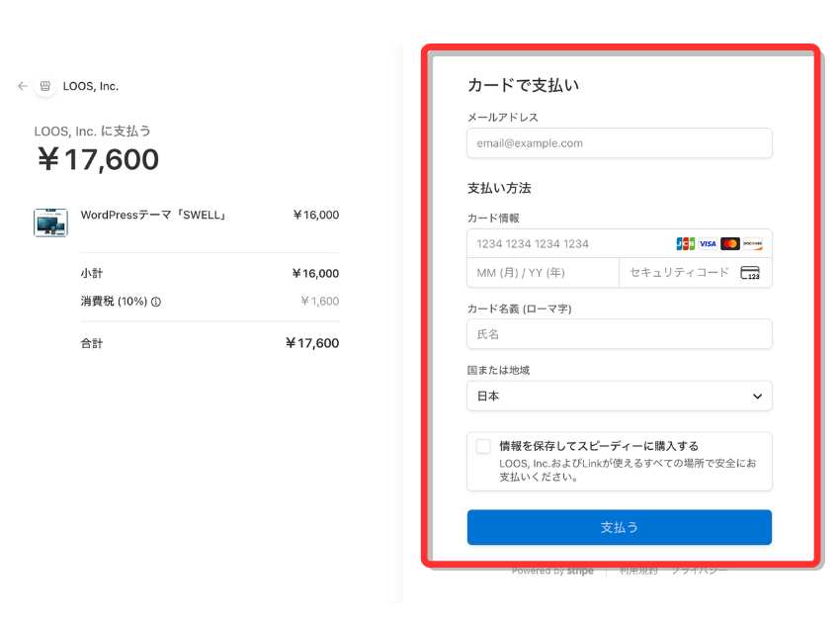Click the LOOS, Inc. store icon
This screenshot has height=623, width=840.
pyautogui.click(x=45, y=86)
